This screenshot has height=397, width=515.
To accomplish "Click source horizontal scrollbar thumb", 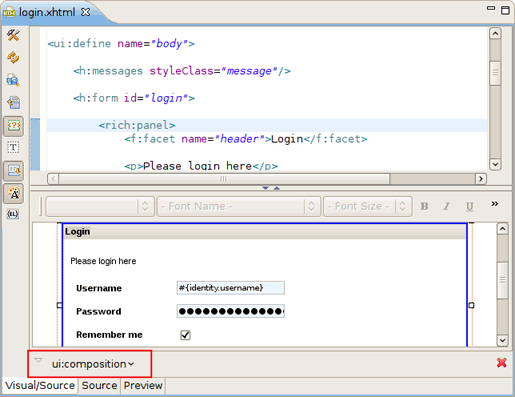I will click(224, 179).
